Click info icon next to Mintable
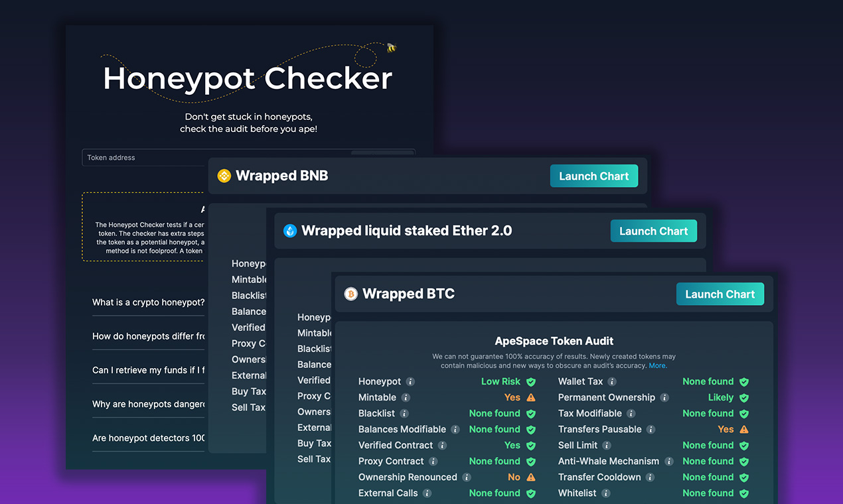The image size is (843, 504). point(406,397)
